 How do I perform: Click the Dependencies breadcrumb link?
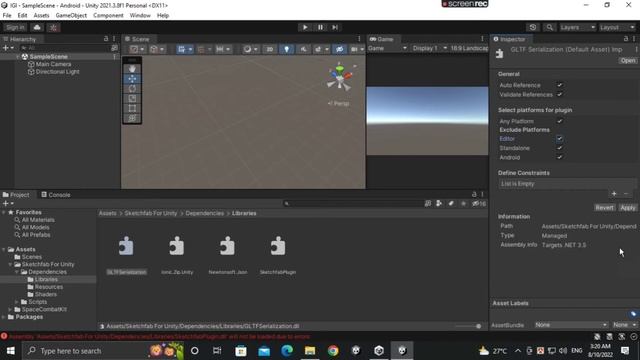pyautogui.click(x=204, y=213)
